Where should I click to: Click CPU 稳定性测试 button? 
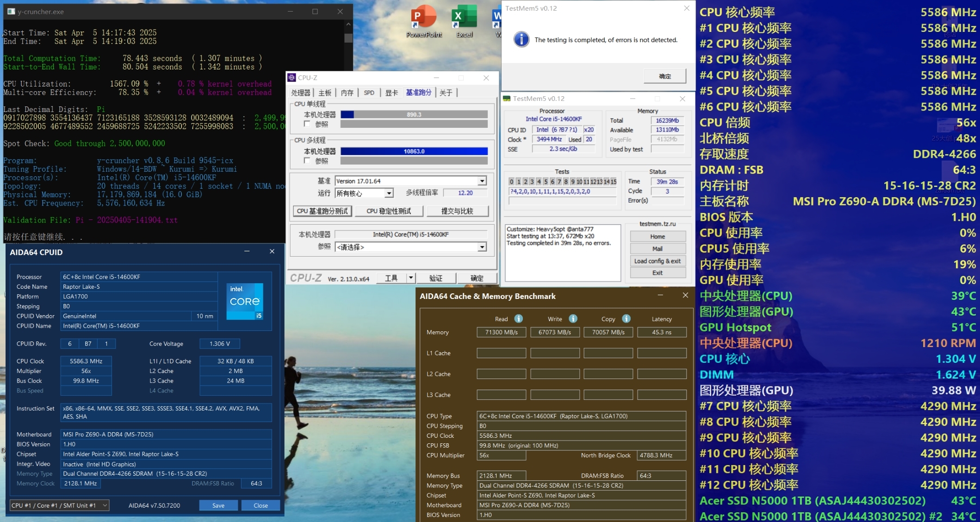click(389, 211)
